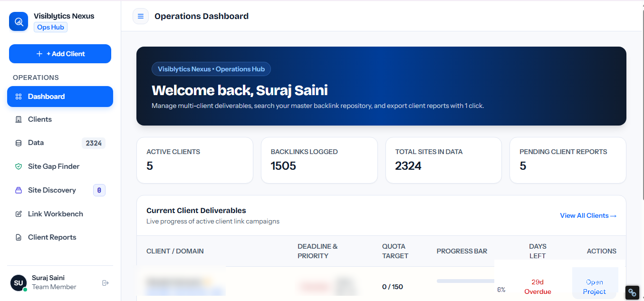Click the Data database icon
644x301 pixels.
[19, 143]
